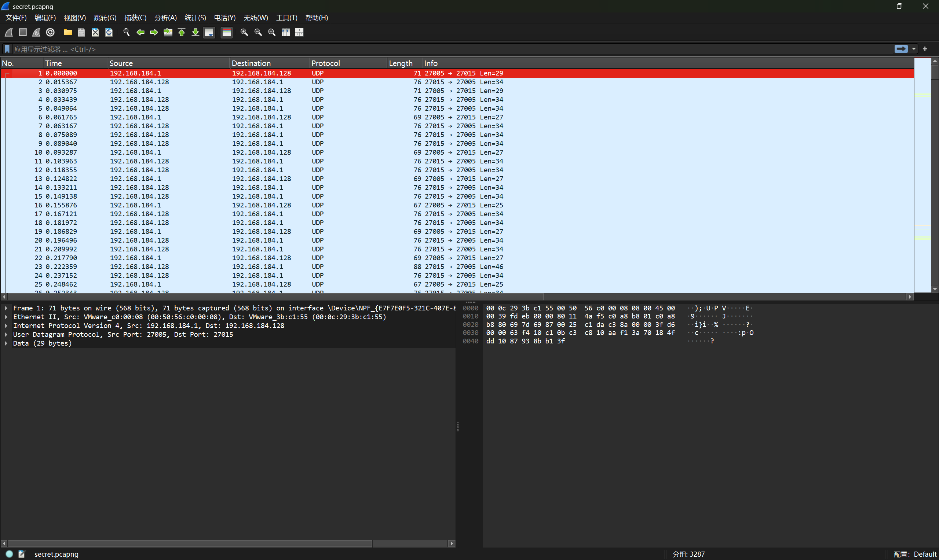Start capturing packets with the shark fin icon
Viewport: 939px width, 560px height.
click(9, 33)
